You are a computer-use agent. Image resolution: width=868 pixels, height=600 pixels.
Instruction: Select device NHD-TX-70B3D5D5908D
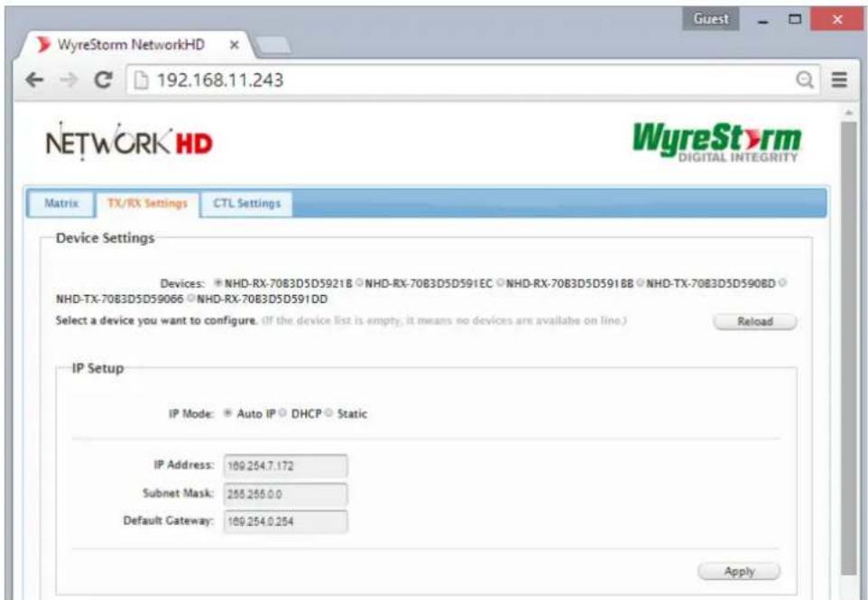point(641,282)
